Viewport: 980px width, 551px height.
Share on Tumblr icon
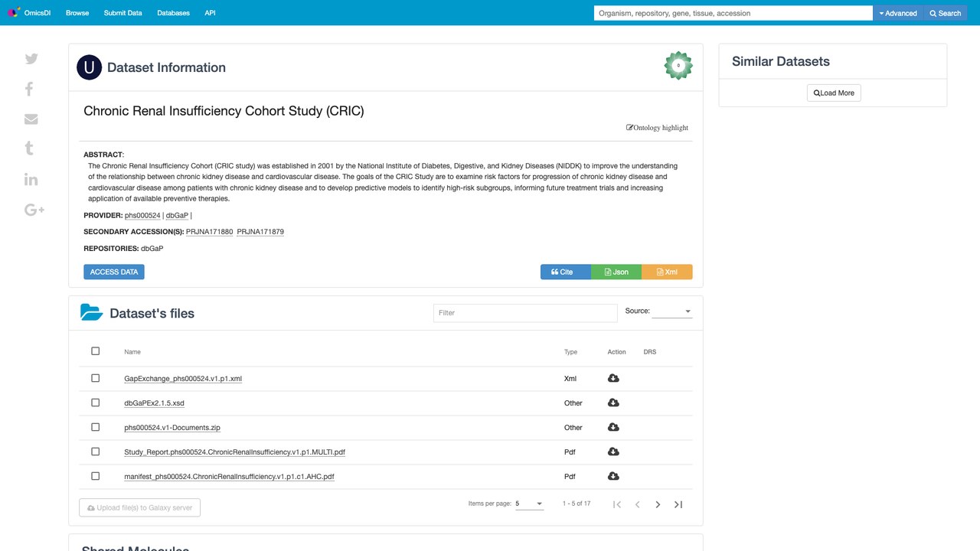click(x=29, y=148)
